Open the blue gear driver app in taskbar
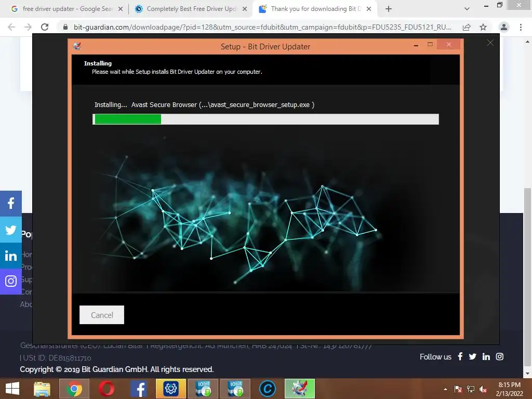Screen dimensions: 532x399 click(170, 389)
